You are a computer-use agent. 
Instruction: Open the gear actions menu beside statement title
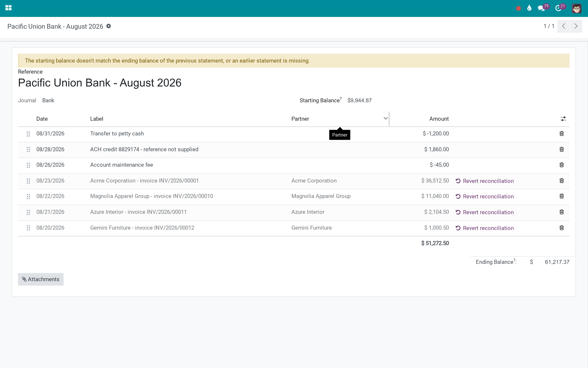tap(109, 26)
